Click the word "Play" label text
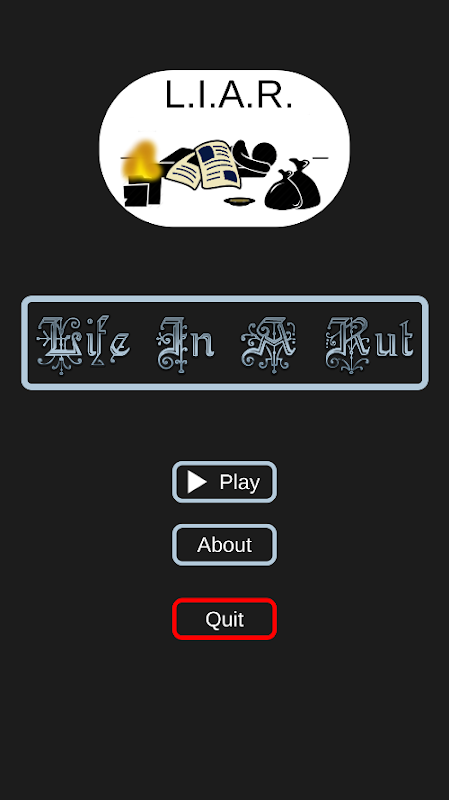This screenshot has height=800, width=449. [x=240, y=482]
